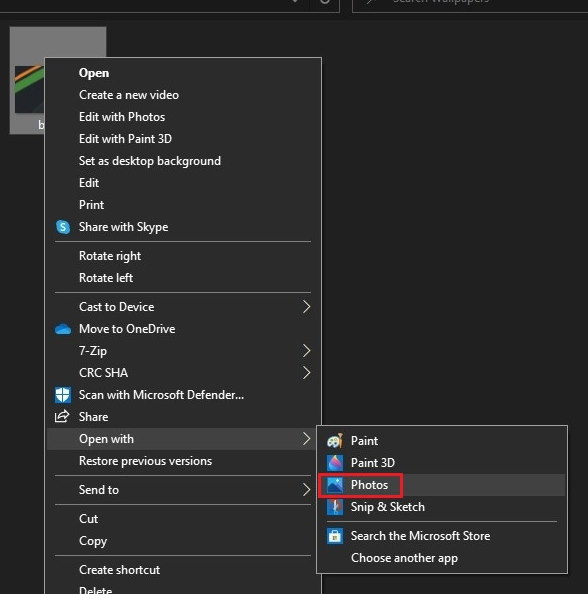Open the CRC SHA menu entry

[x=183, y=373]
